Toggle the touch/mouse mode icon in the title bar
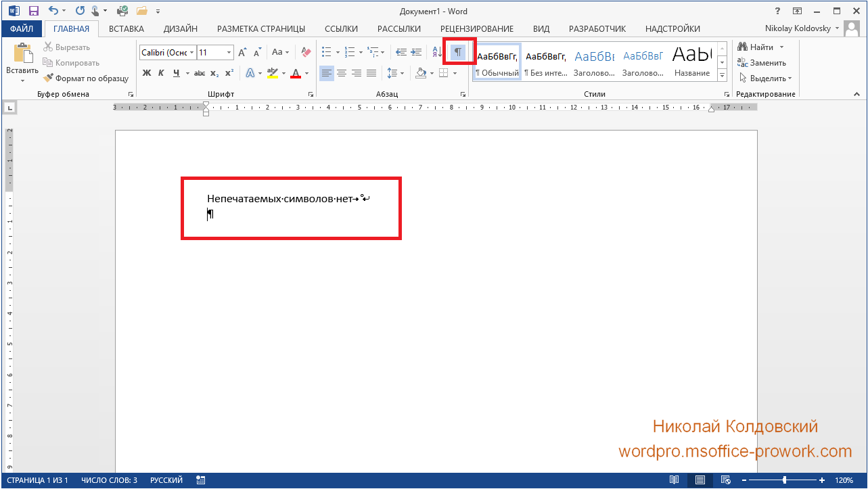The image size is (868, 489). pyautogui.click(x=95, y=11)
